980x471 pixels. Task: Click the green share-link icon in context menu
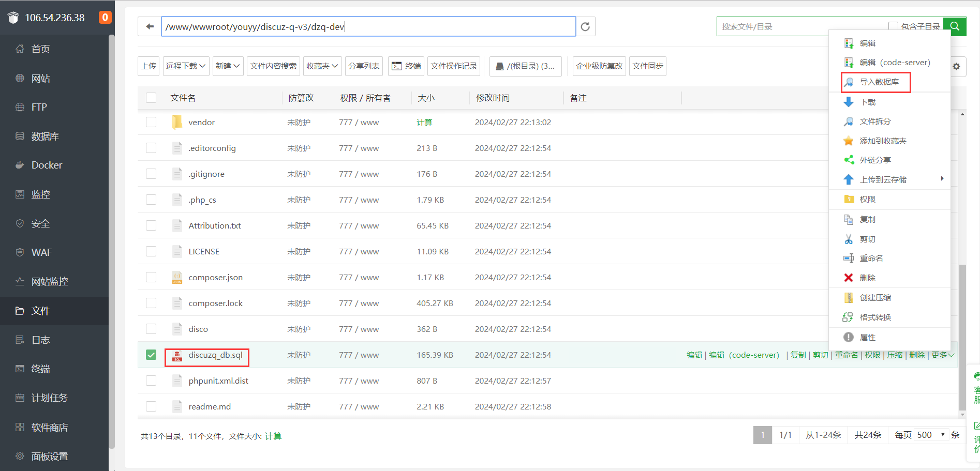click(849, 160)
